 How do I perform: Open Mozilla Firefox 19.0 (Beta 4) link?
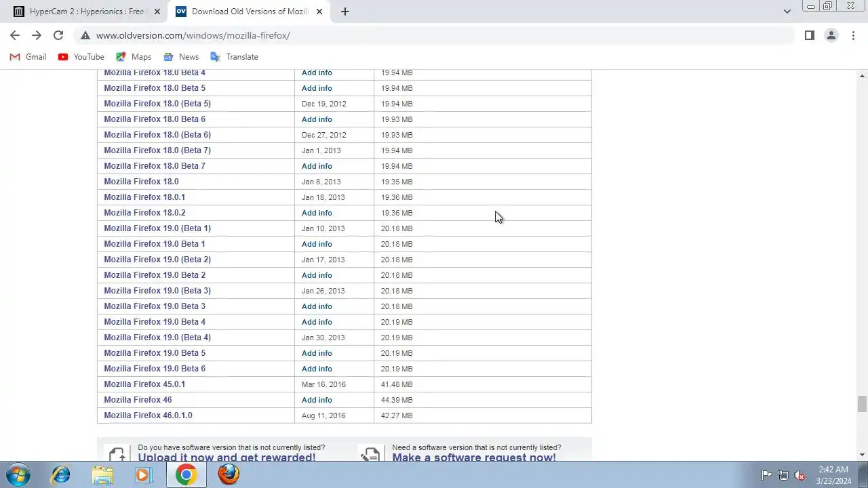pyautogui.click(x=157, y=338)
